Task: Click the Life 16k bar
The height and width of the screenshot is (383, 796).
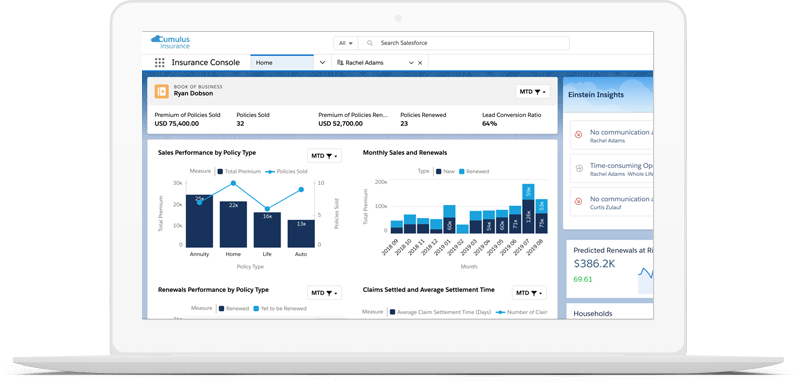Action: [x=267, y=230]
